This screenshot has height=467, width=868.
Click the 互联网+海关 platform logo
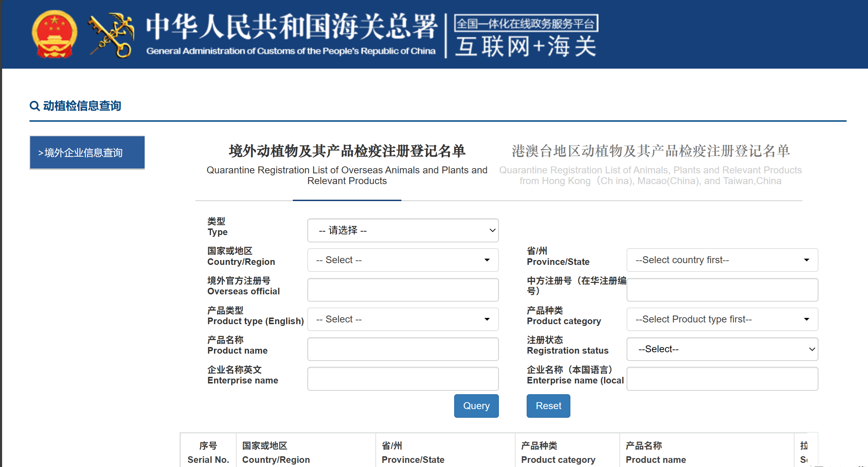coord(526,36)
